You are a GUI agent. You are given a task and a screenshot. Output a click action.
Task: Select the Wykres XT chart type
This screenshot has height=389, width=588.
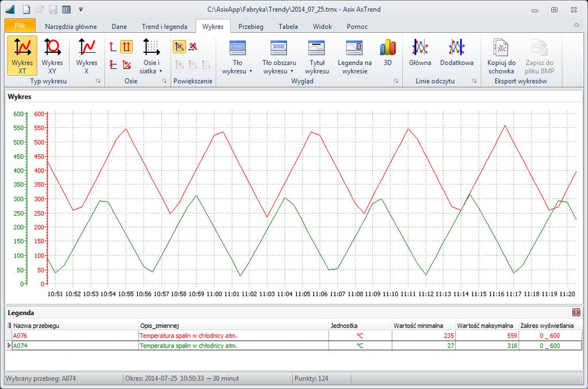[x=22, y=56]
